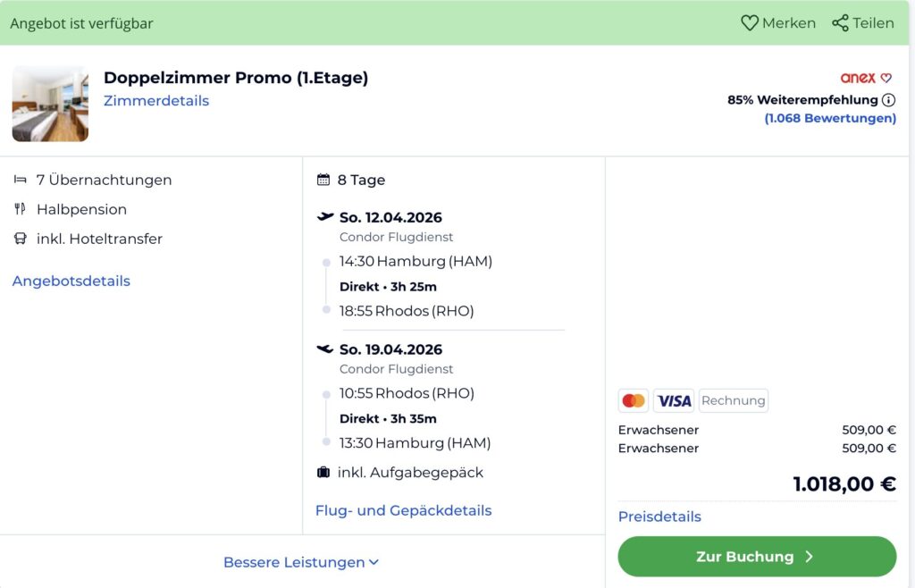This screenshot has width=915, height=588.
Task: Open the Zimmerdetails link
Action: point(156,101)
